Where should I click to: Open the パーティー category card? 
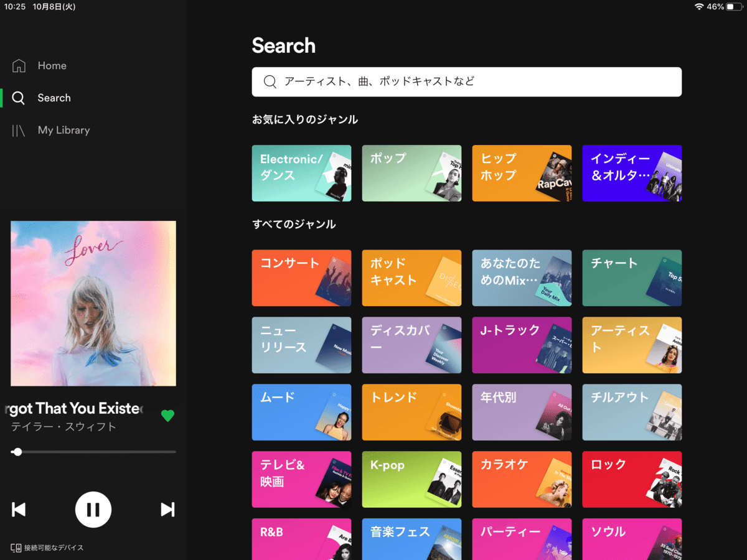pos(522,539)
